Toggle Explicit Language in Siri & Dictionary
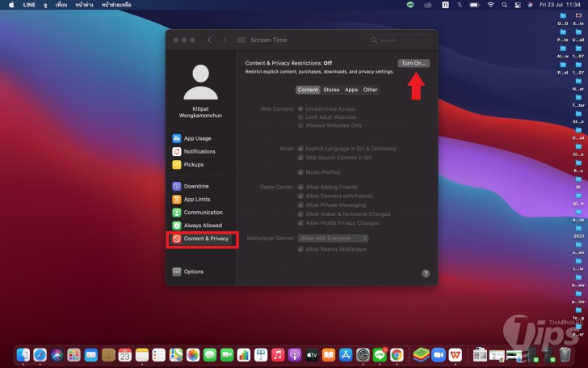Screen dimensions: 588x368 pyautogui.click(x=300, y=149)
